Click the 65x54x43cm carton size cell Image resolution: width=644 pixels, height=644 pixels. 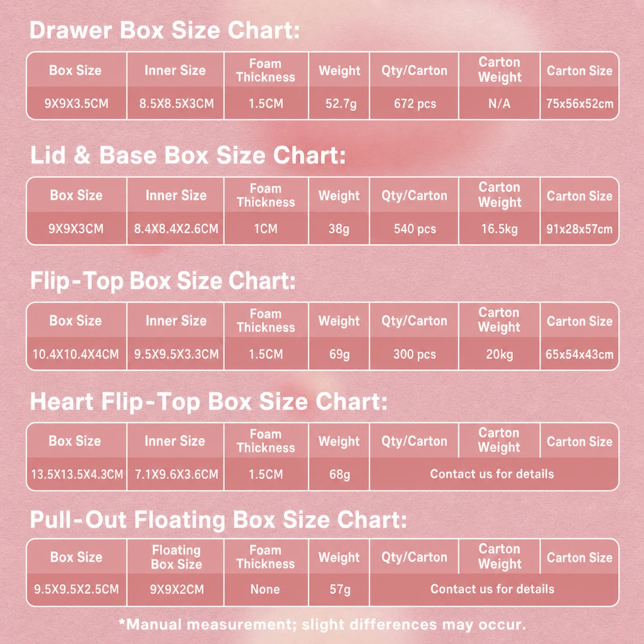point(579,354)
